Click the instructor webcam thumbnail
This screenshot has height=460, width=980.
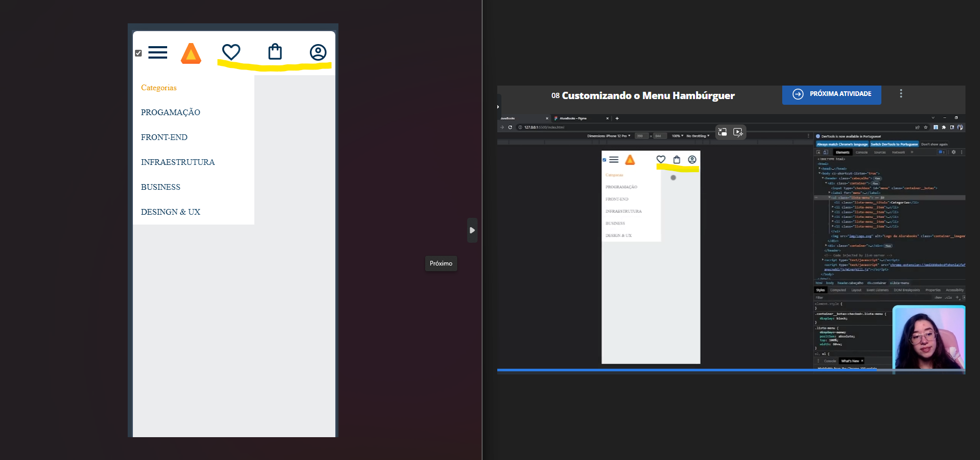(929, 337)
